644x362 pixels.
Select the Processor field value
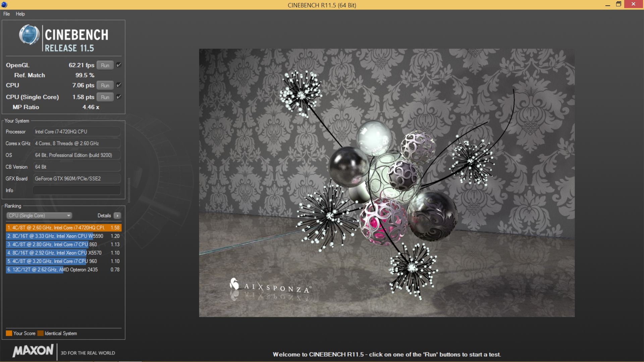pos(77,132)
